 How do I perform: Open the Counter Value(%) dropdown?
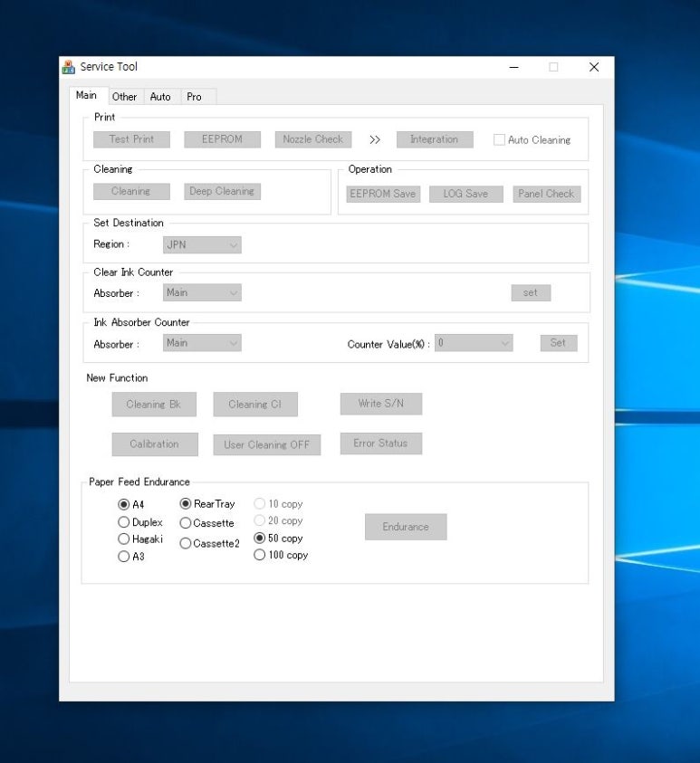[474, 342]
